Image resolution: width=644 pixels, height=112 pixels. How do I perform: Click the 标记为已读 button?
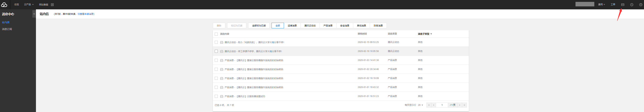pos(237,26)
